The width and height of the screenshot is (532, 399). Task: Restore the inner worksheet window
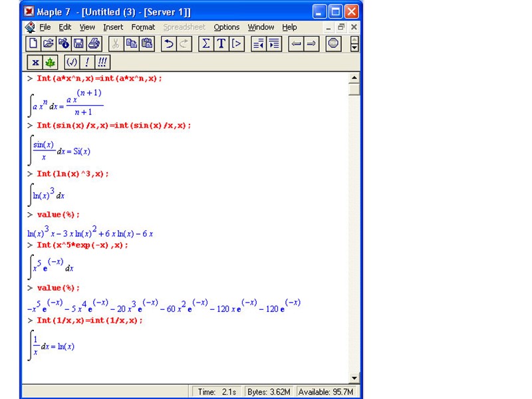[341, 27]
